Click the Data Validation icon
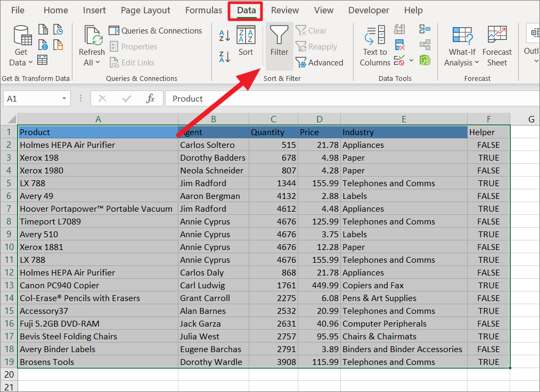 click(x=399, y=61)
